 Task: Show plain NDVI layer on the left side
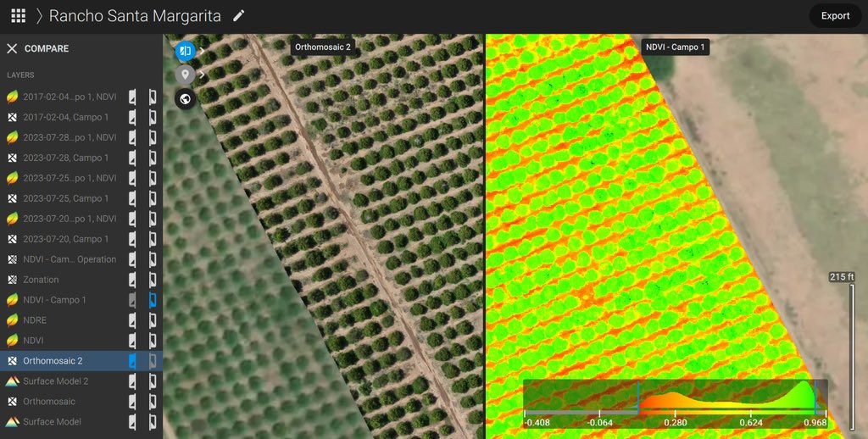click(x=132, y=341)
